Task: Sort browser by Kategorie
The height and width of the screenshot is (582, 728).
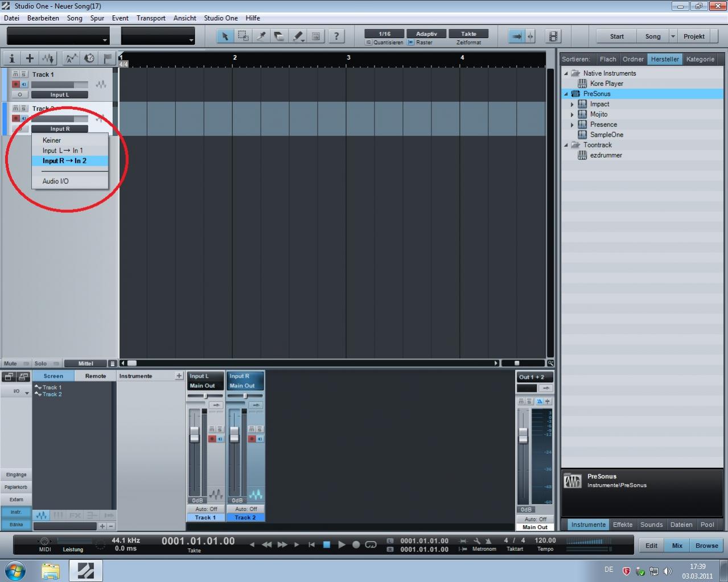Action: (700, 59)
